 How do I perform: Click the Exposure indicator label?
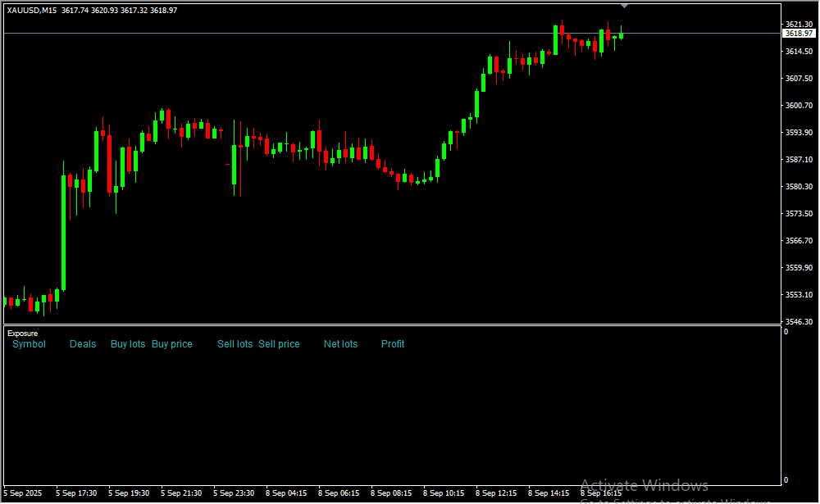click(x=22, y=334)
